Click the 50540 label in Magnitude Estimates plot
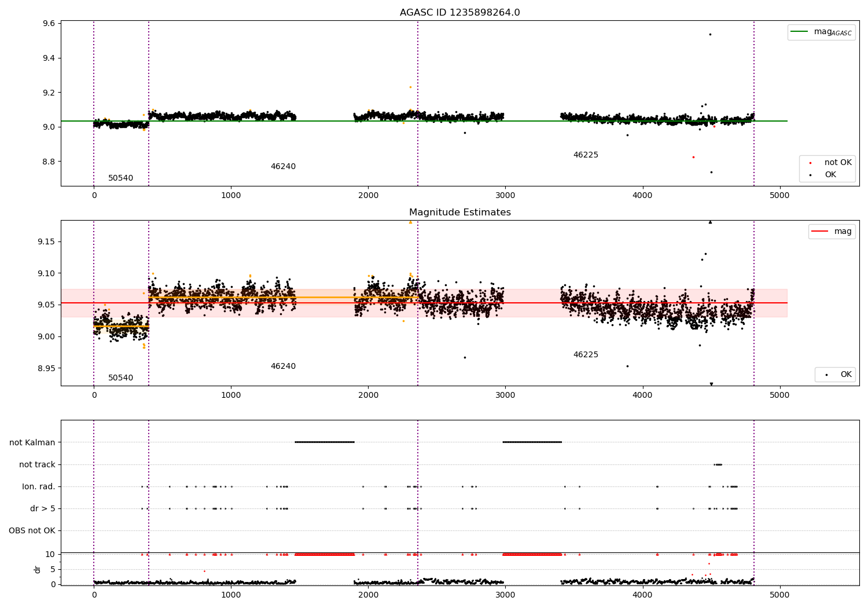 click(x=120, y=378)
